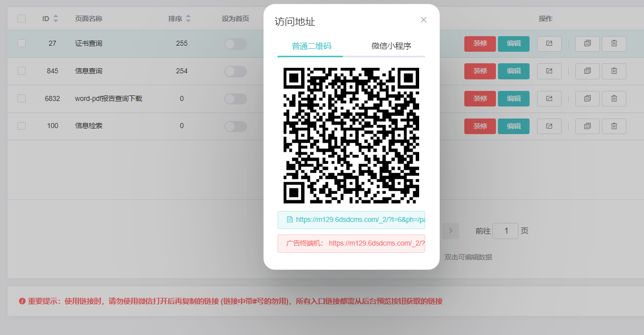Click the red warning icon before 重要提示
Viewport: 644px width, 335px height.
click(x=22, y=301)
